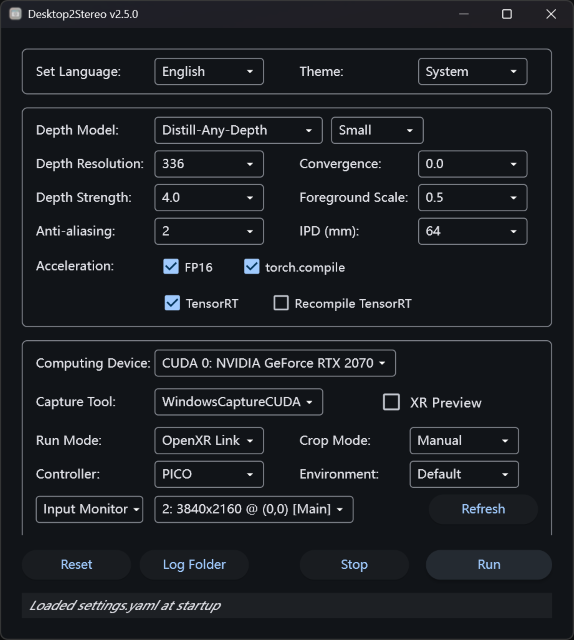The width and height of the screenshot is (574, 640).
Task: Click the Stop button
Action: pos(354,564)
